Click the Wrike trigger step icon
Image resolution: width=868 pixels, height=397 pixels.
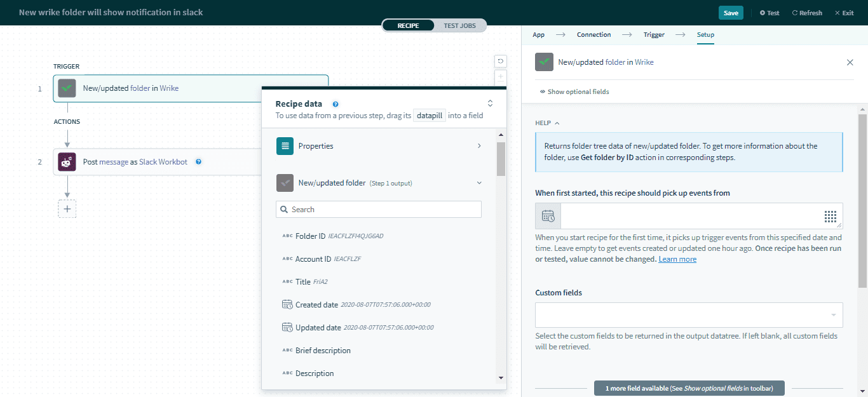67,88
